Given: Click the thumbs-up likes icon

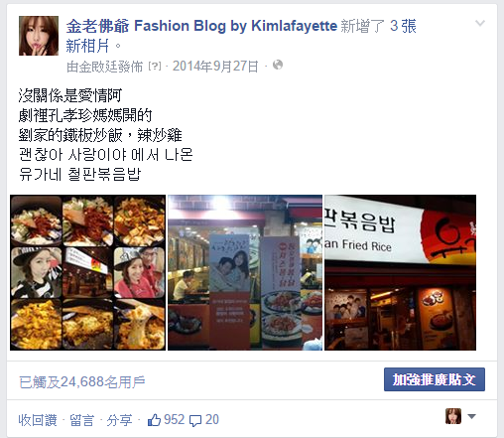Looking at the screenshot, I should pyautogui.click(x=154, y=420).
